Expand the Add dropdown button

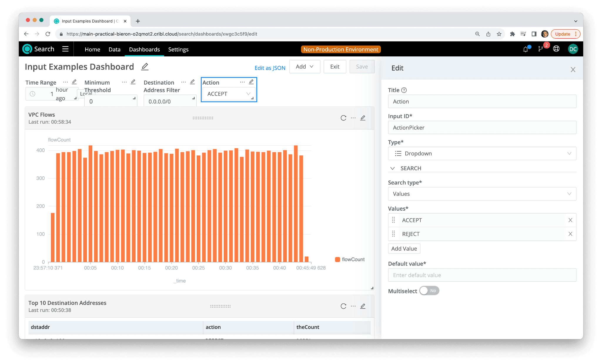[x=305, y=67]
